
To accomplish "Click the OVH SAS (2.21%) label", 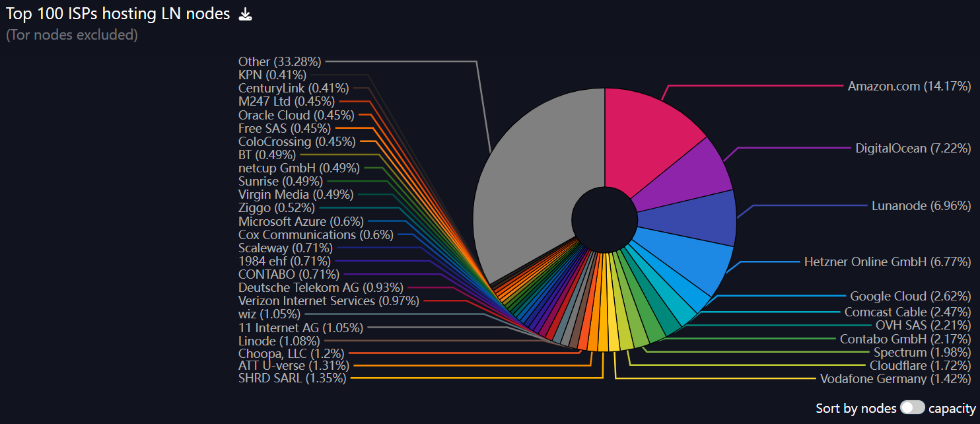I will (924, 325).
